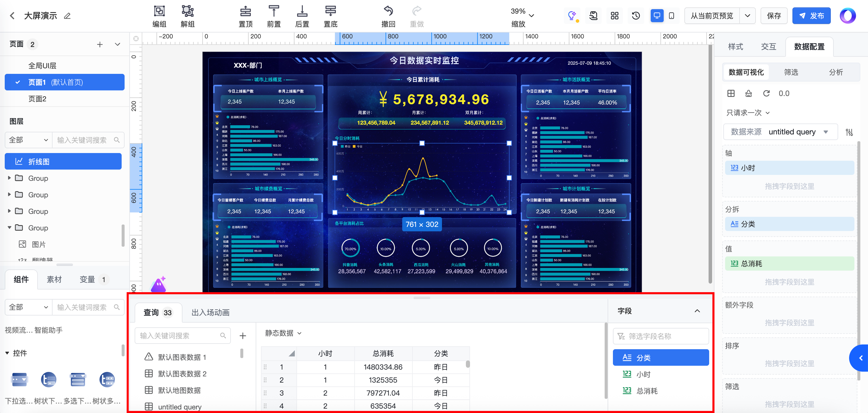Expand the 静态数据 dropdown

[283, 333]
